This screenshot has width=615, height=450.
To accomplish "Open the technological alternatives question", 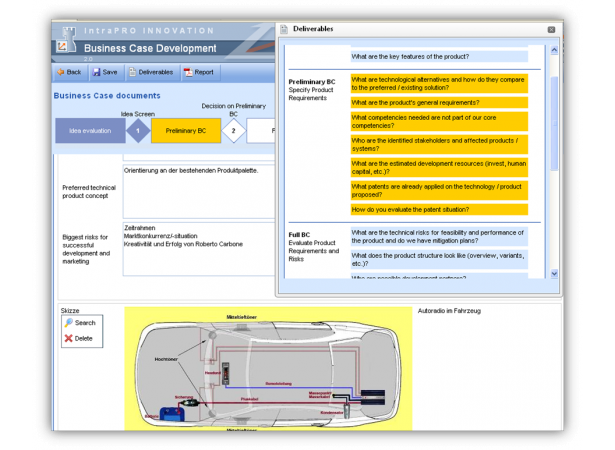I will (x=439, y=84).
